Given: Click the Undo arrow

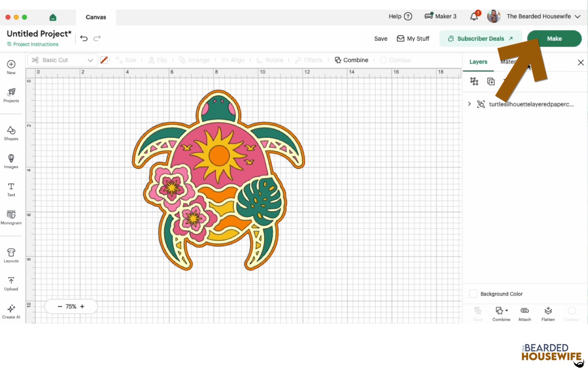Looking at the screenshot, I should (84, 38).
